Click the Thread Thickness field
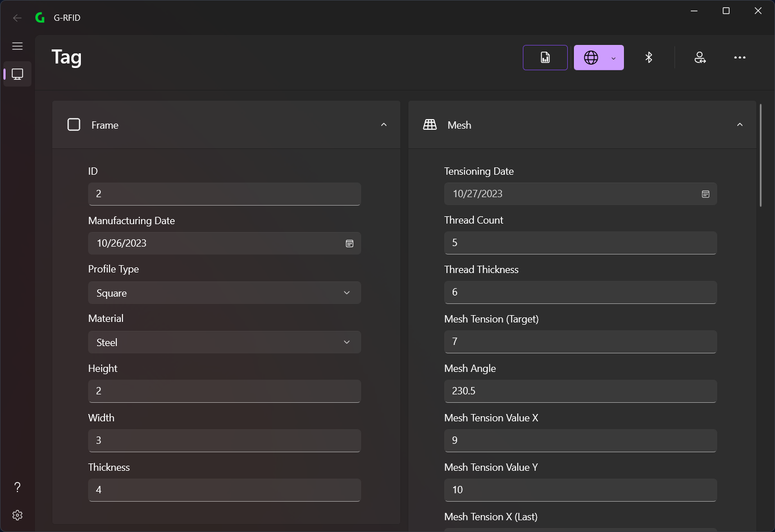This screenshot has height=532, width=775. coord(581,292)
